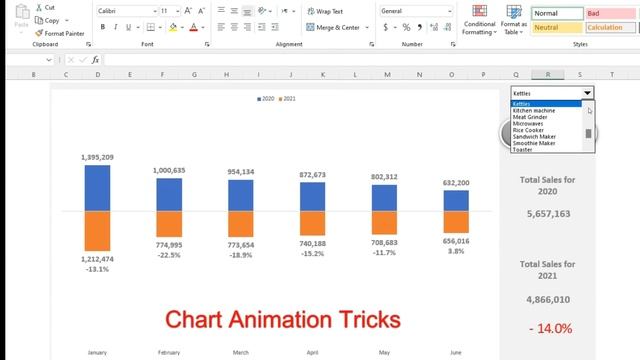Click the January 2020 blue bar
640x360 pixels.
click(97, 188)
